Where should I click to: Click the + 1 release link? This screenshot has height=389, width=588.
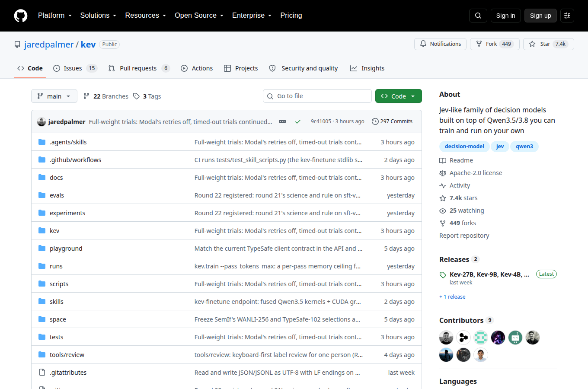[x=452, y=297]
